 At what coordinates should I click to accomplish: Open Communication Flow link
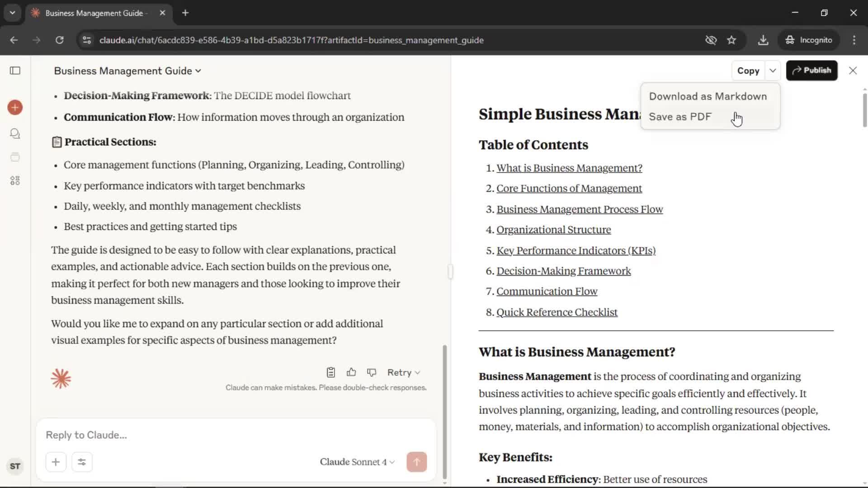pos(547,291)
